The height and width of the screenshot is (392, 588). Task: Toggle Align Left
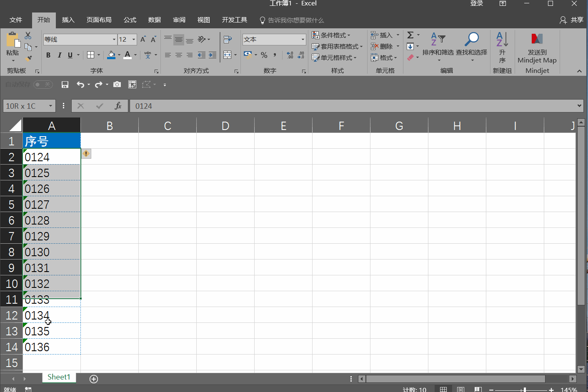point(168,55)
